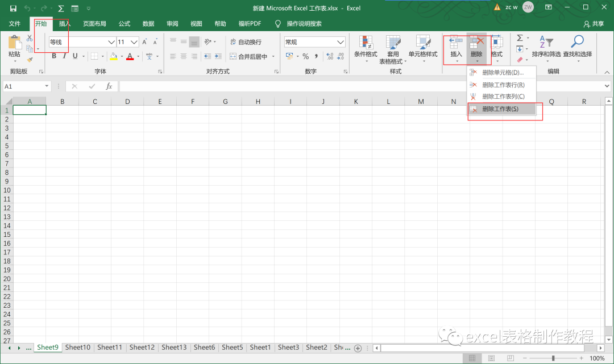Click the account avatar ZW
This screenshot has width=614, height=364.
(528, 7)
